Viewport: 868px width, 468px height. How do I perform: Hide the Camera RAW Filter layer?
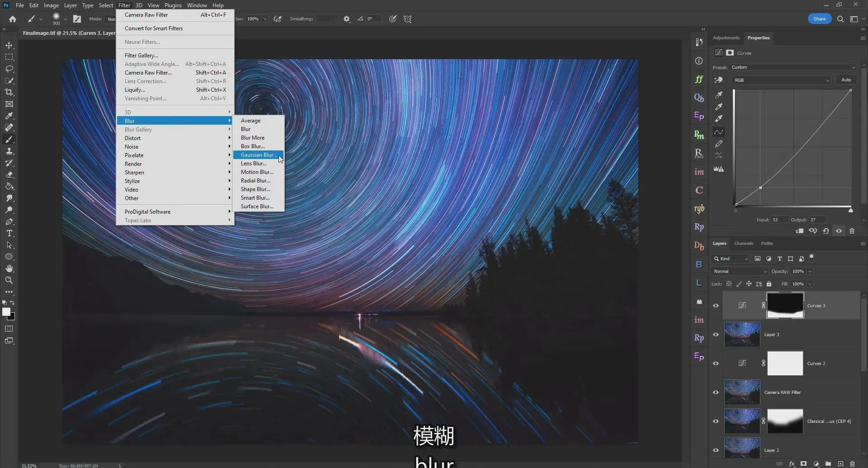point(716,393)
